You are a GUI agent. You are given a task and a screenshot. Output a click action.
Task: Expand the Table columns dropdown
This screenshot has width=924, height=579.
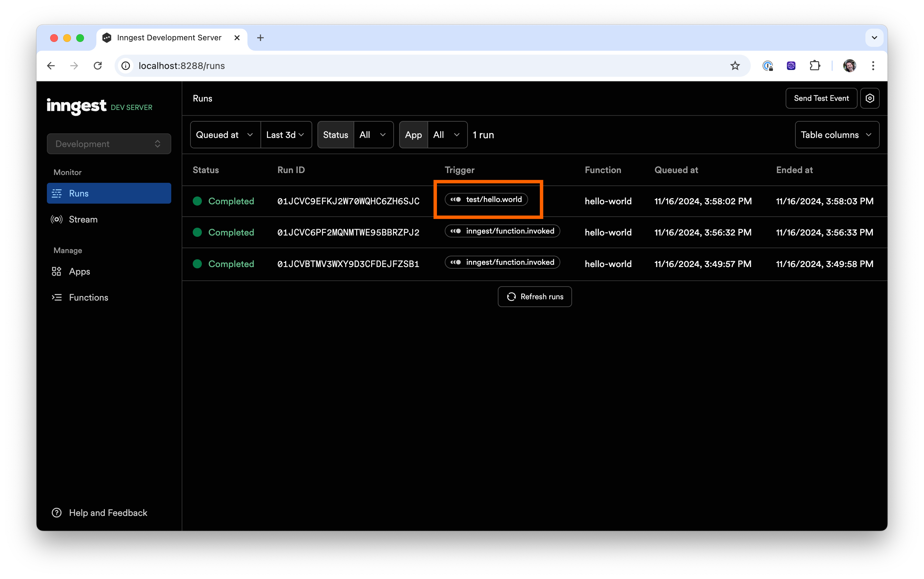click(x=837, y=134)
